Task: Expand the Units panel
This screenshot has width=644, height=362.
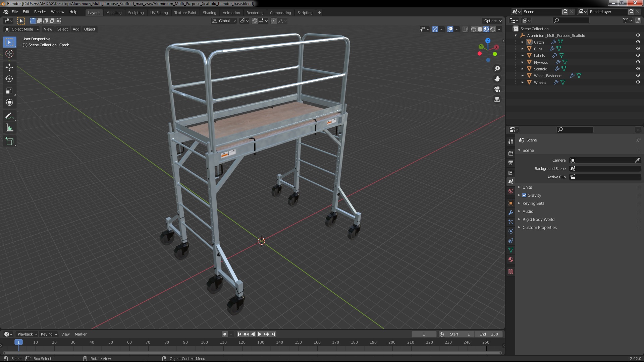Action: (x=527, y=187)
